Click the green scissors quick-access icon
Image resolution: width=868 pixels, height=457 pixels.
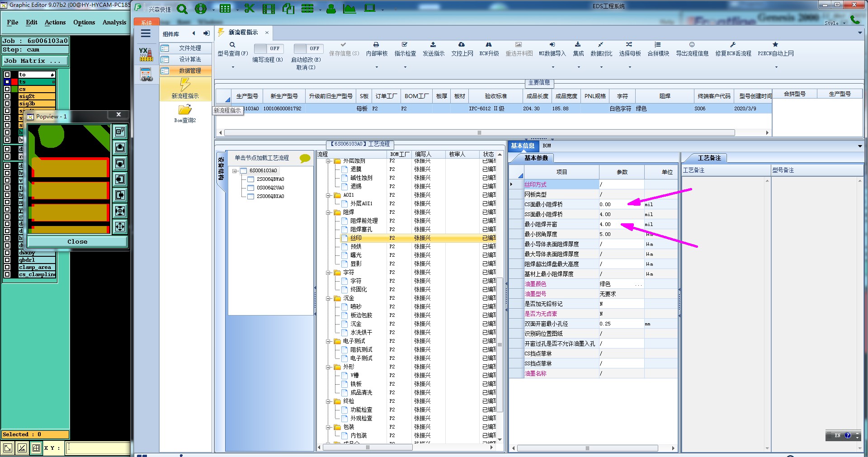coord(249,9)
